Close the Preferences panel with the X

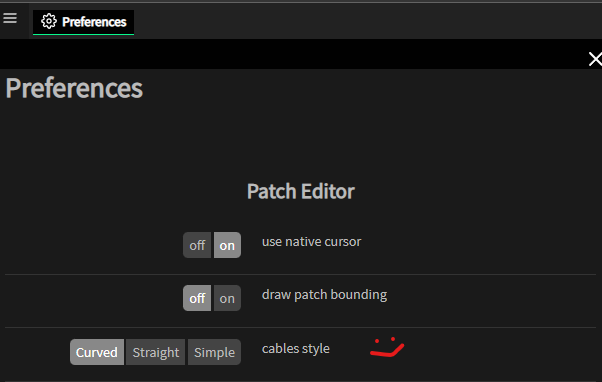click(x=595, y=59)
